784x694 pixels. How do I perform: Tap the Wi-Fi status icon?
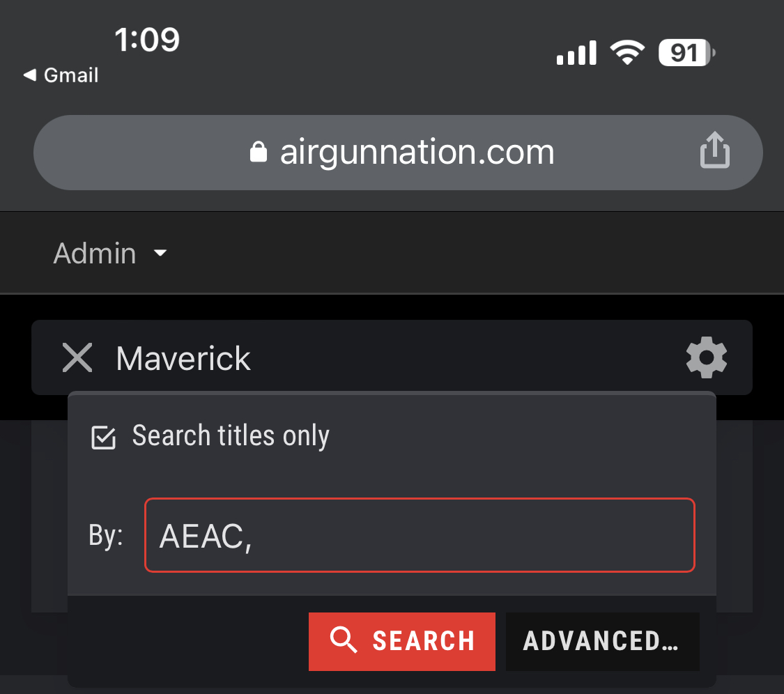tap(627, 52)
